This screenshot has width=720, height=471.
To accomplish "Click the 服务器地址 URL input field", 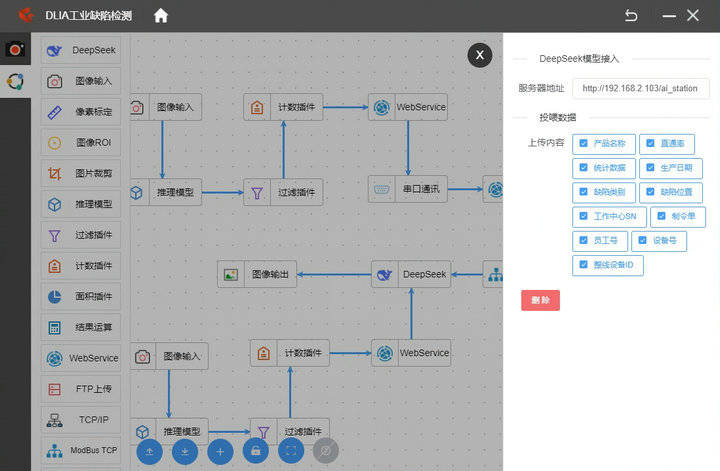I will (x=641, y=88).
